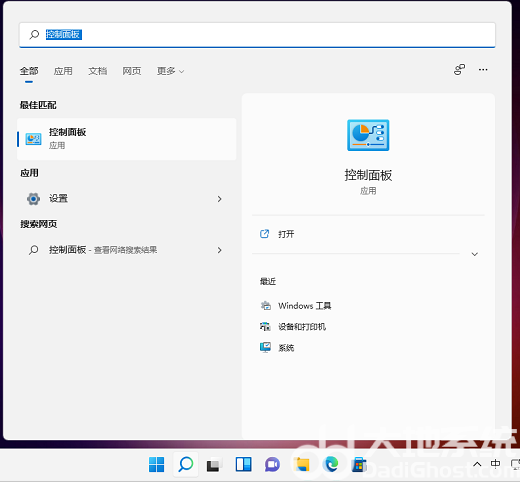
Task: Click the magnifier icon in the search box
Action: pos(34,34)
